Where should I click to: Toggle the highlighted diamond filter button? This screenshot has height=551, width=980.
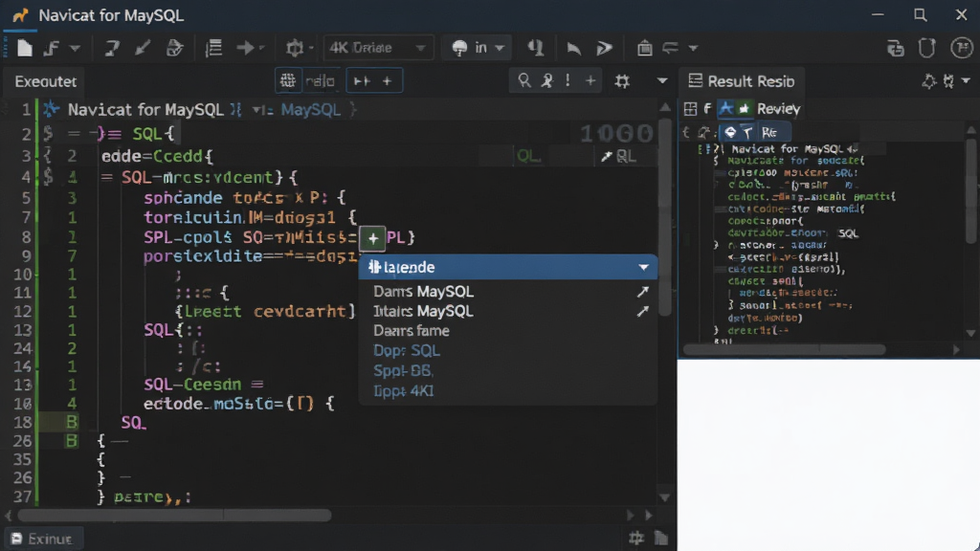(x=730, y=132)
